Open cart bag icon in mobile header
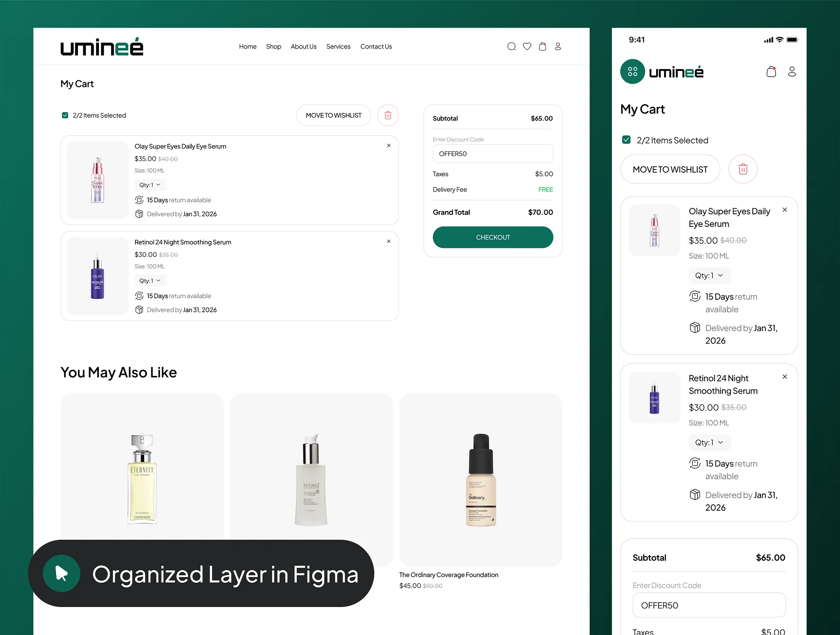840x635 pixels. [771, 71]
